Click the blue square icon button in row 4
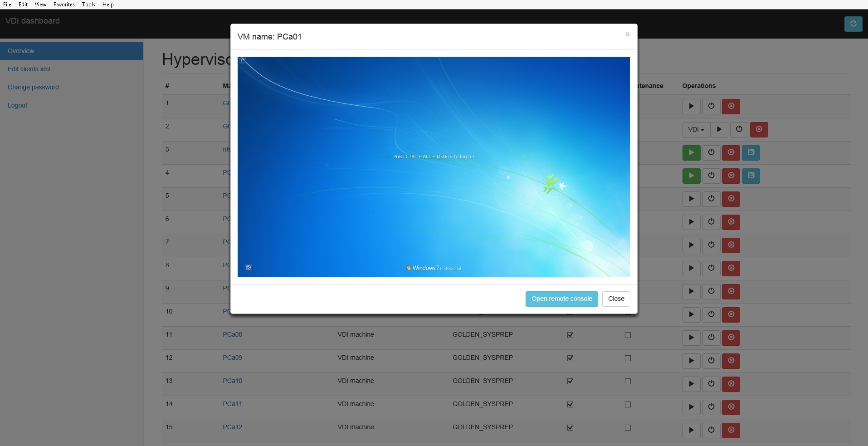 [751, 176]
